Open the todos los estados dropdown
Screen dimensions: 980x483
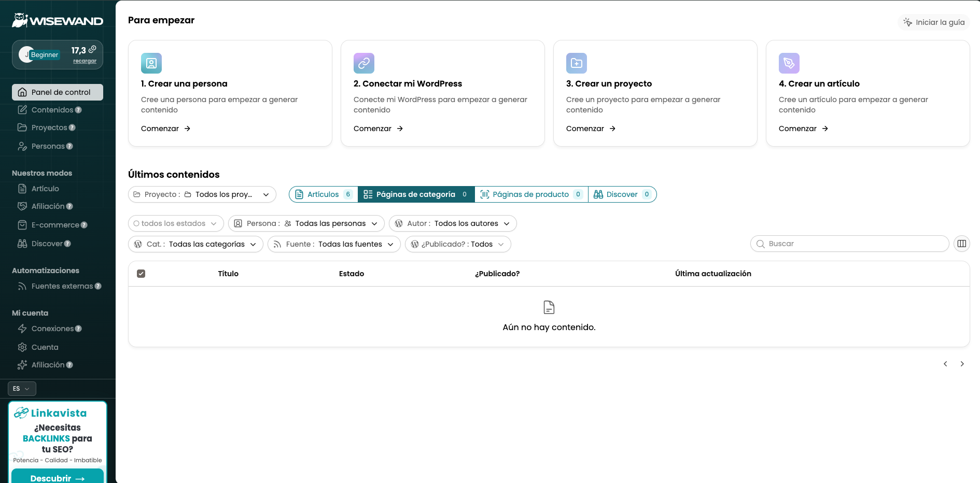click(x=176, y=223)
